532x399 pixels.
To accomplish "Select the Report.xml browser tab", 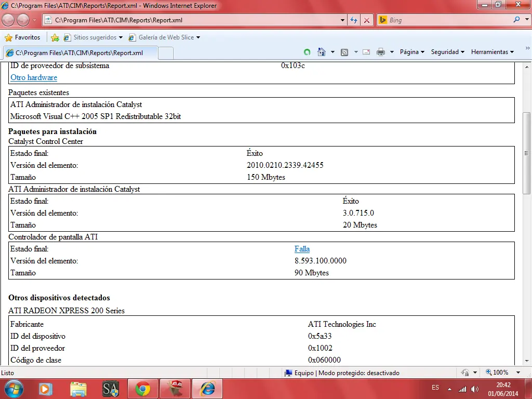I will [x=81, y=53].
